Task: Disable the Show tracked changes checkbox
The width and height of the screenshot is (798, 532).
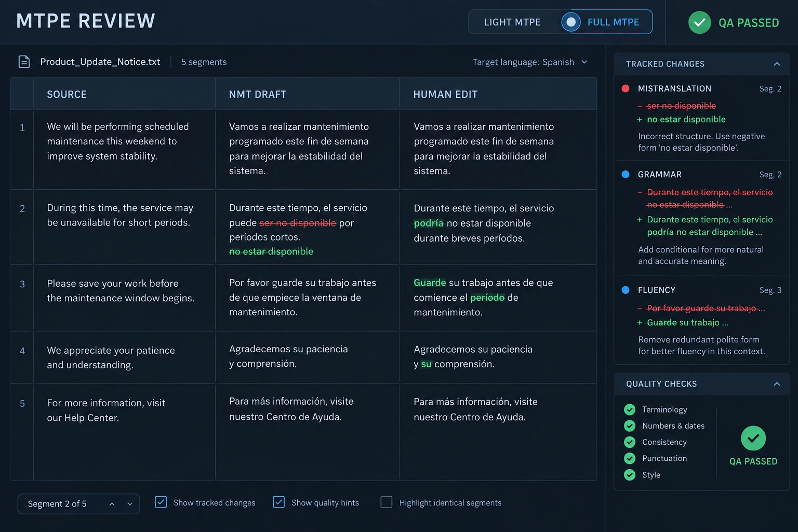Action: coord(161,502)
